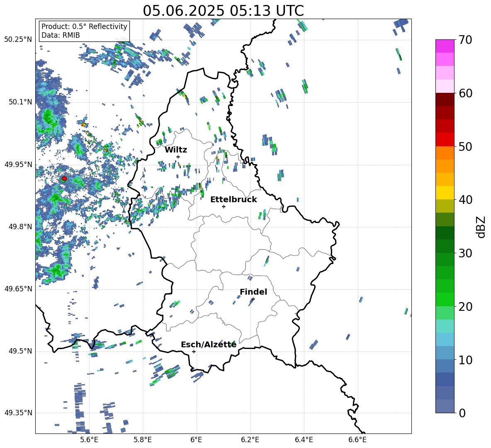Click the plus marker under Ettelbruck
The width and height of the screenshot is (491, 448).
coord(224,206)
